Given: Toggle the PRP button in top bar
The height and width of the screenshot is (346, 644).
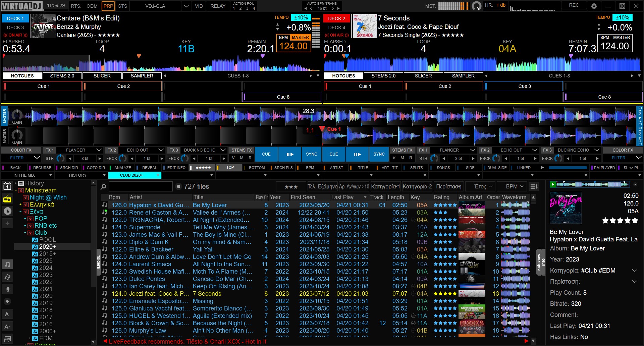Looking at the screenshot, I should [108, 6].
